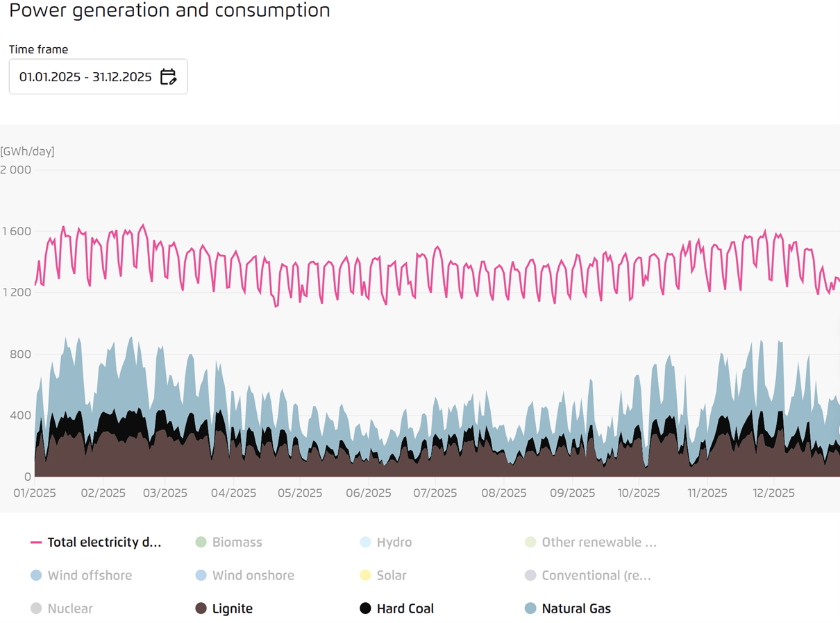Click the Other renewable legend swatch

pos(530,543)
